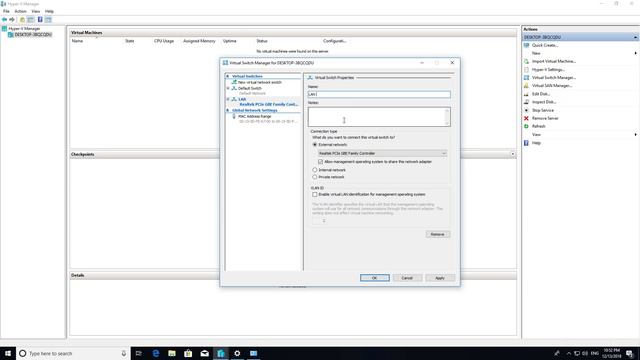Screen dimensions: 640x360
Task: Collapse the Global Network Settings section
Action: click(228, 110)
